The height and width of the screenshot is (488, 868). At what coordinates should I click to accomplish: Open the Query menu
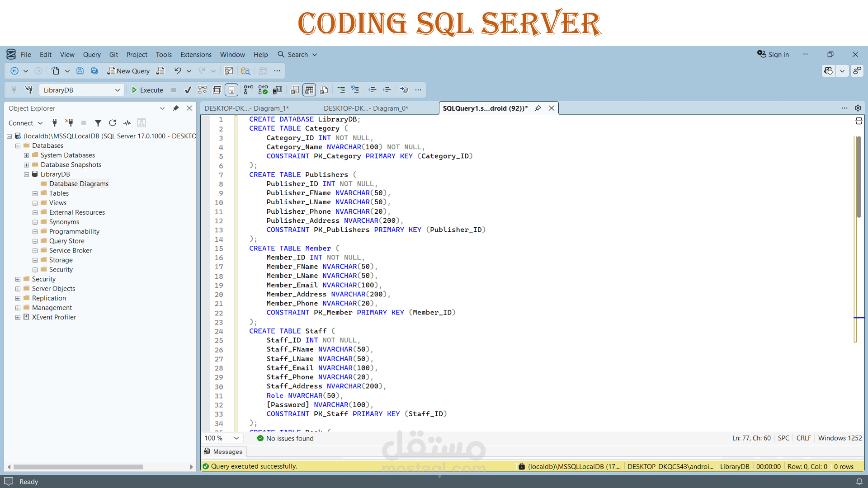tap(92, 54)
